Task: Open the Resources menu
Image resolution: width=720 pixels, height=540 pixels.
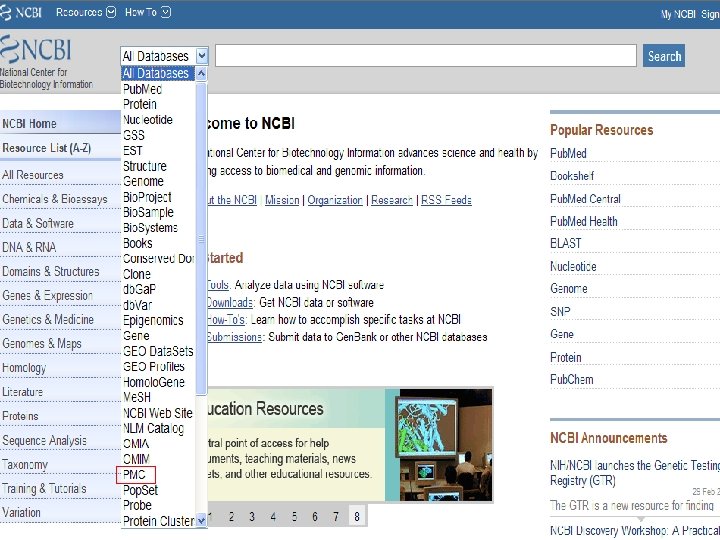Action: click(86, 12)
